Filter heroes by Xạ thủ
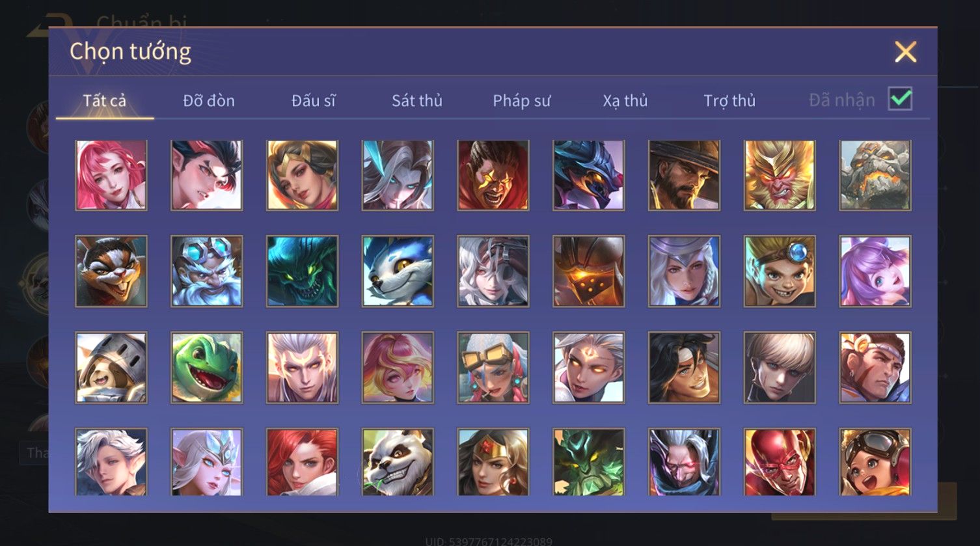Viewport: 980px width, 546px height. 625,100
